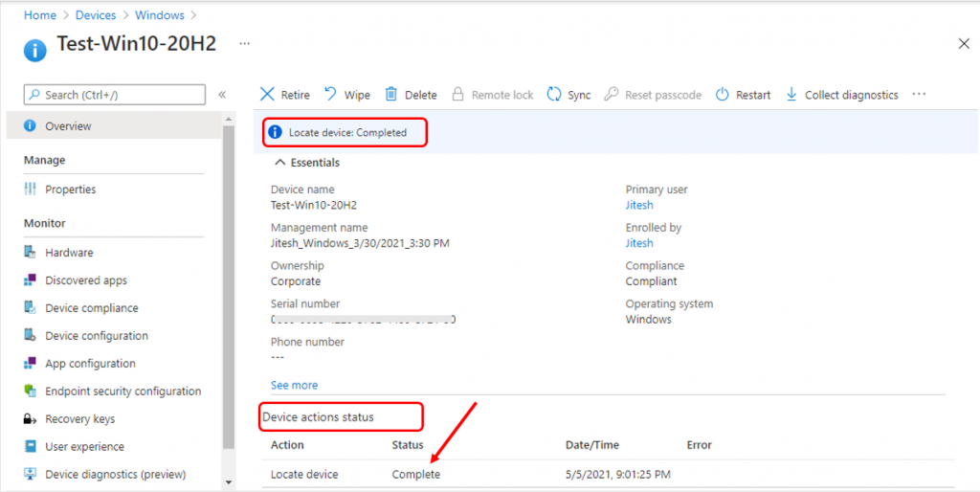This screenshot has width=980, height=492.
Task: Click the Endpoint security configuration shield icon
Action: click(30, 391)
